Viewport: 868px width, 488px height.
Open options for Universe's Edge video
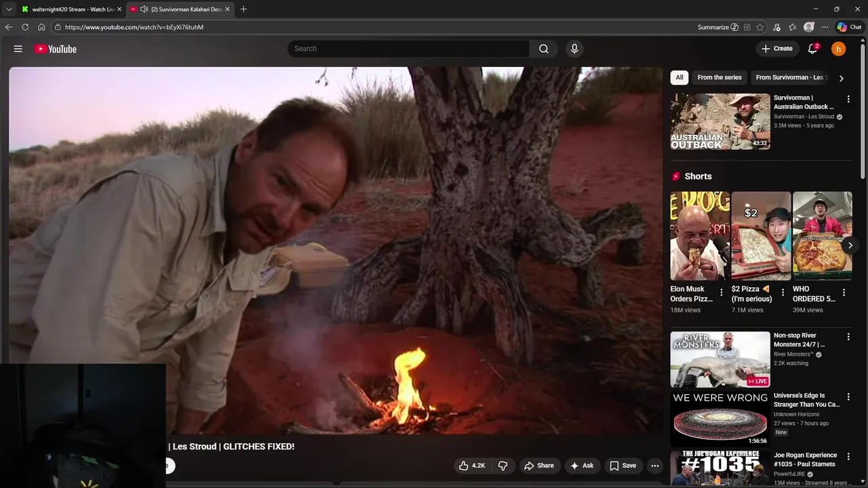(x=848, y=396)
